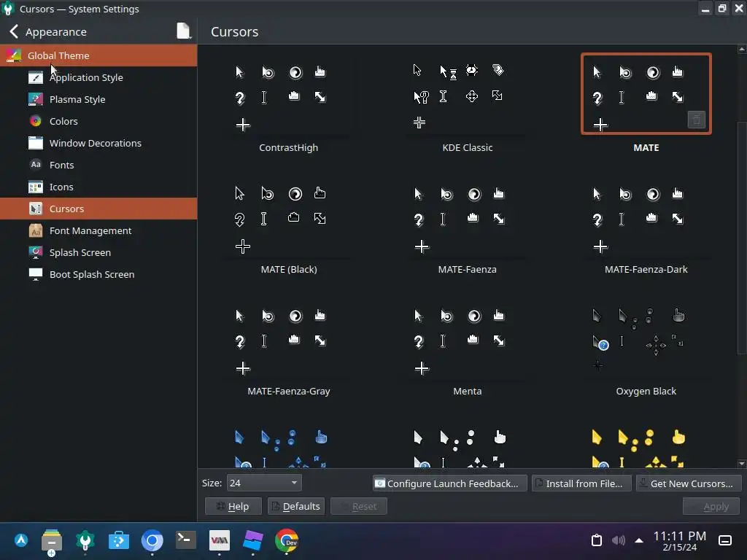Select the blue Oxygen cursor theme

click(289, 444)
